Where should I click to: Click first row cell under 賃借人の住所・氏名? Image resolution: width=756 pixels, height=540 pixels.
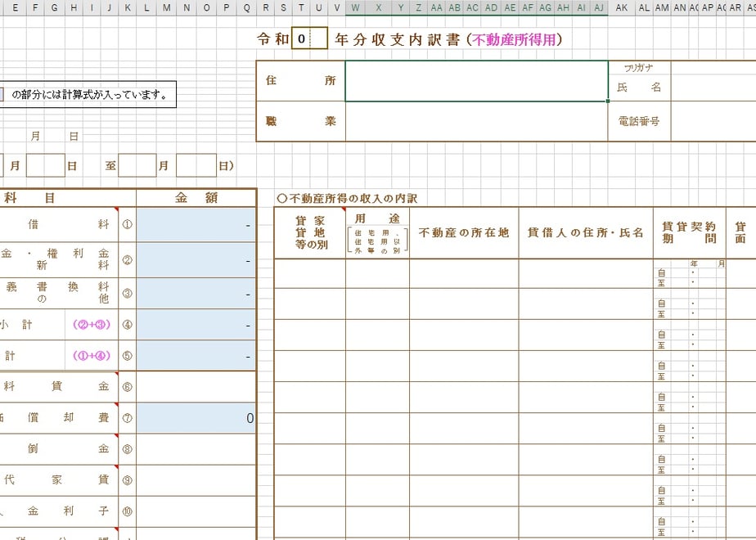click(586, 273)
